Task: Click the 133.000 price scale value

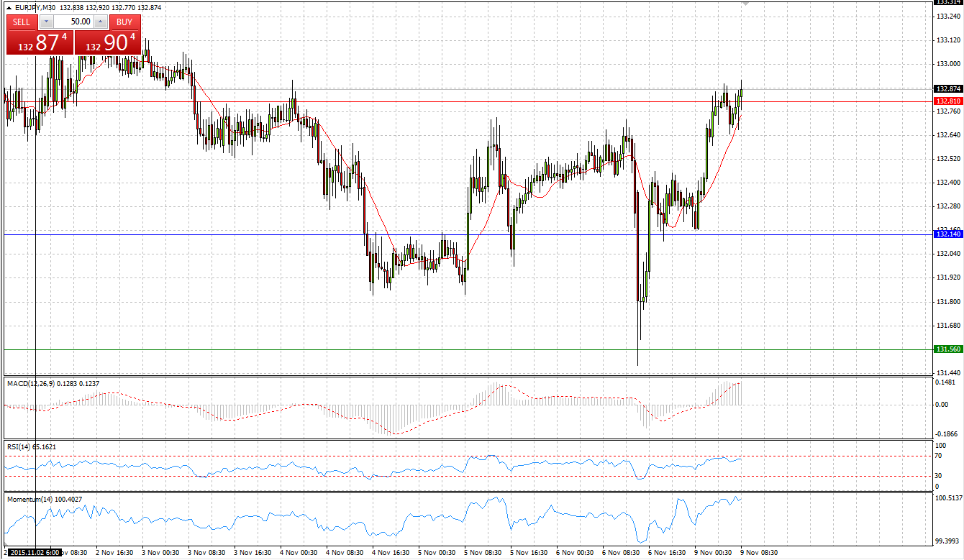Action: [948, 64]
